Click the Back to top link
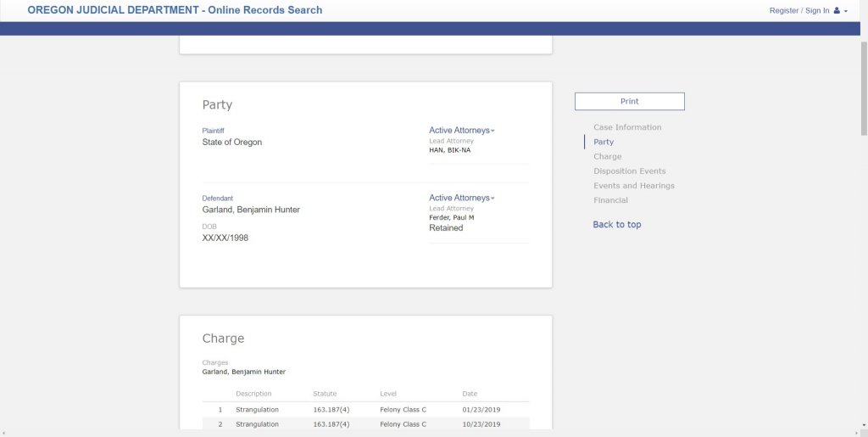868x437 pixels. coord(616,224)
